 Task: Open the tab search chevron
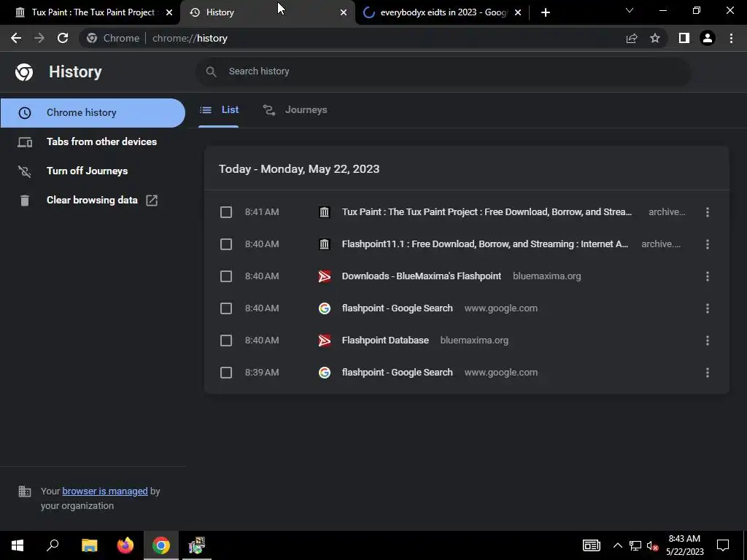pos(630,10)
